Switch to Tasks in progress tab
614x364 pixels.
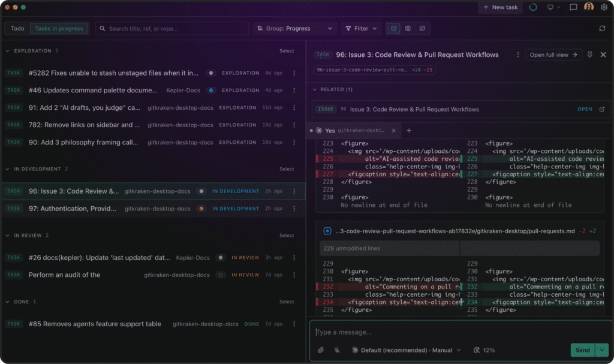(59, 28)
